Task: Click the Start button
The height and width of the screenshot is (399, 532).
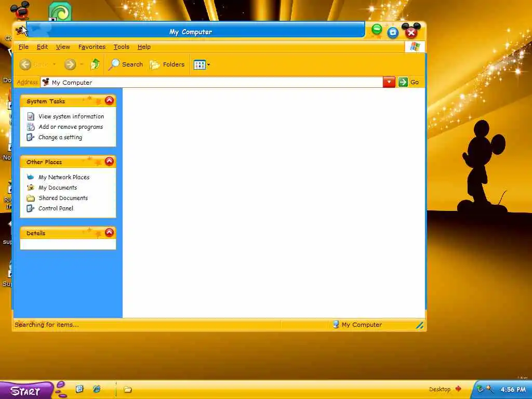Action: click(x=26, y=391)
